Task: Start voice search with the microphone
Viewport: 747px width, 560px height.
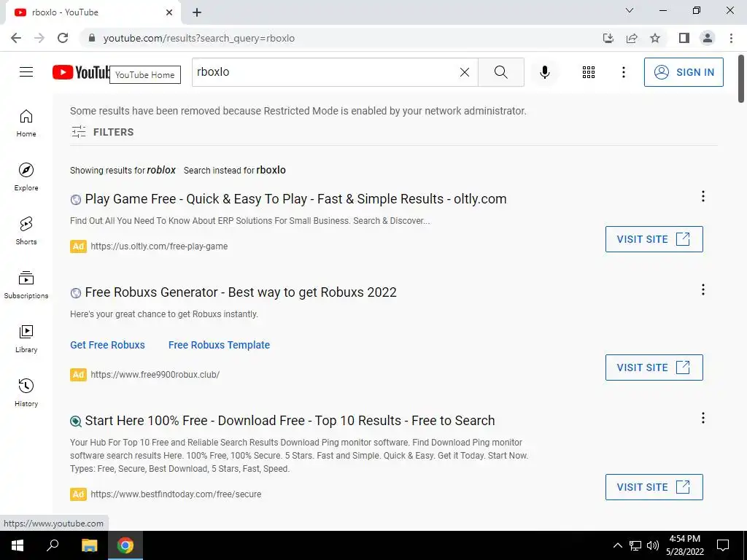Action: click(x=544, y=72)
